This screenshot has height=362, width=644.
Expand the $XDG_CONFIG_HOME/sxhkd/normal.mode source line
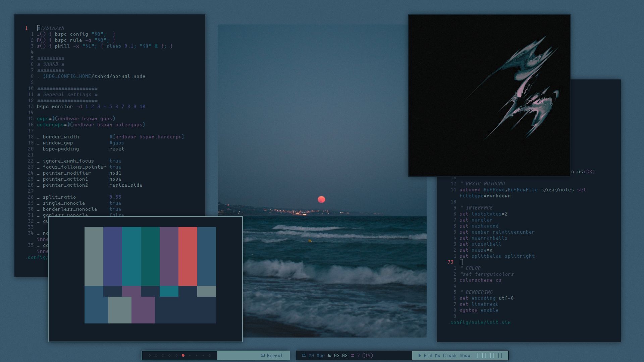[x=94, y=76]
